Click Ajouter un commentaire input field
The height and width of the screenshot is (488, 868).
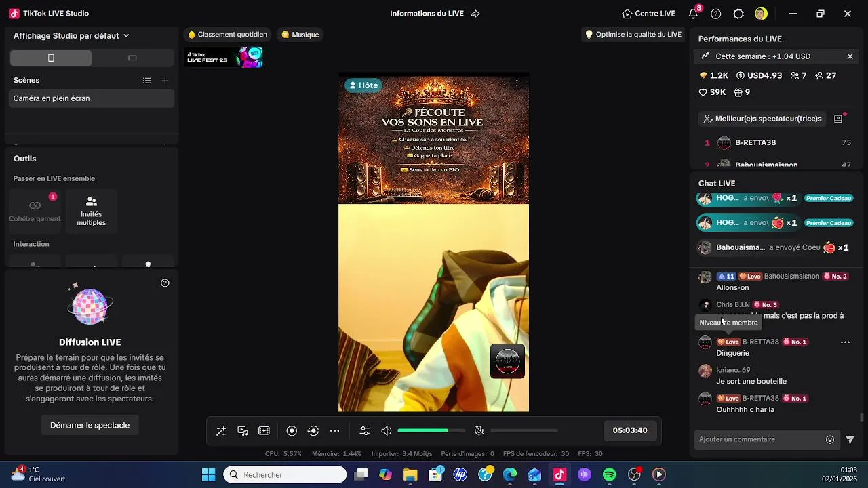(759, 439)
